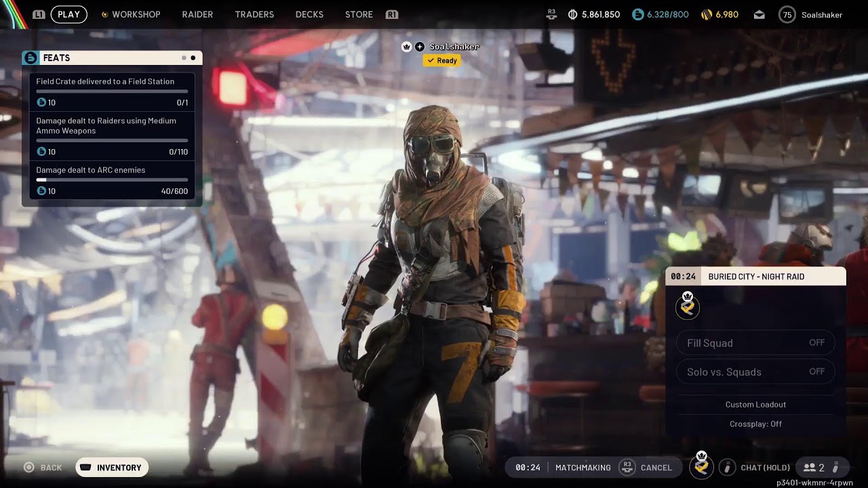Image resolution: width=868 pixels, height=488 pixels.
Task: Click the circle icon beside BACK
Action: click(x=28, y=467)
